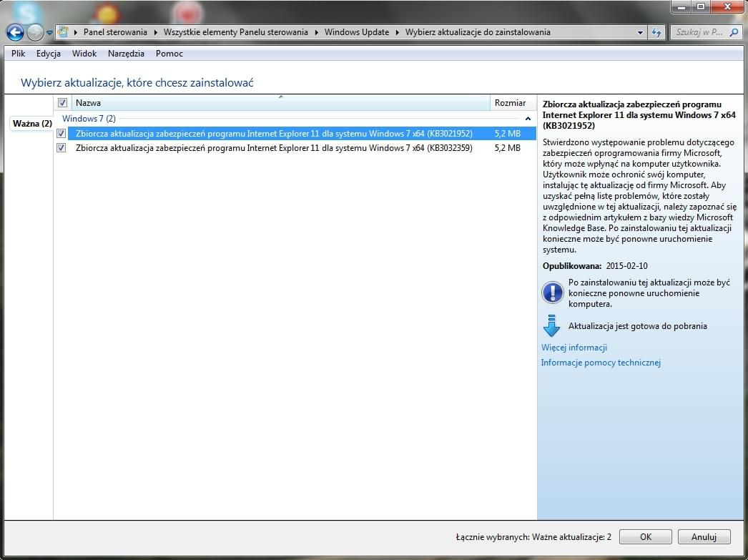Click the Control Panel icon in address bar
The width and height of the screenshot is (748, 560).
click(62, 32)
